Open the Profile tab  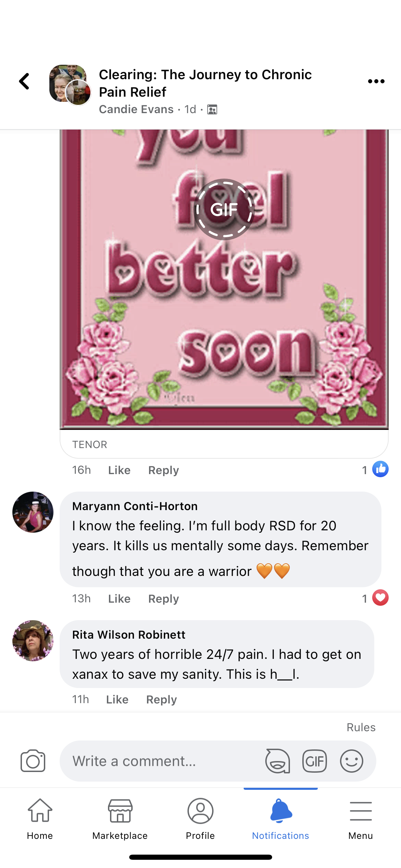(x=200, y=819)
